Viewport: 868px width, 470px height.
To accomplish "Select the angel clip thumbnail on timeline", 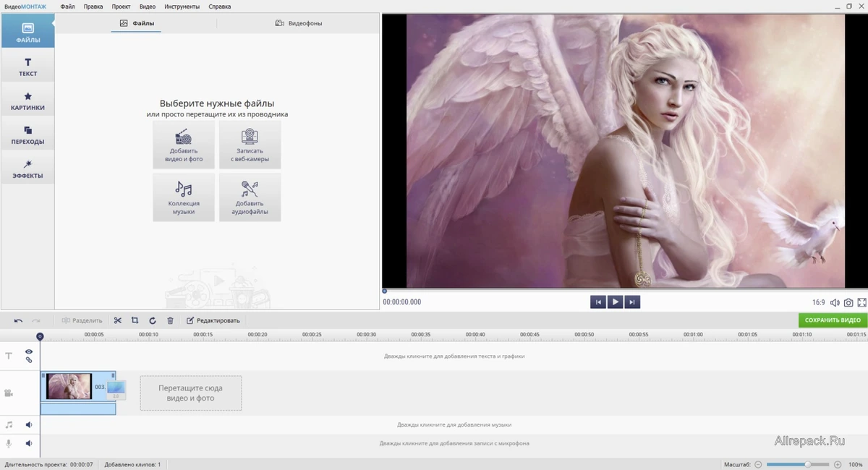I will 69,386.
